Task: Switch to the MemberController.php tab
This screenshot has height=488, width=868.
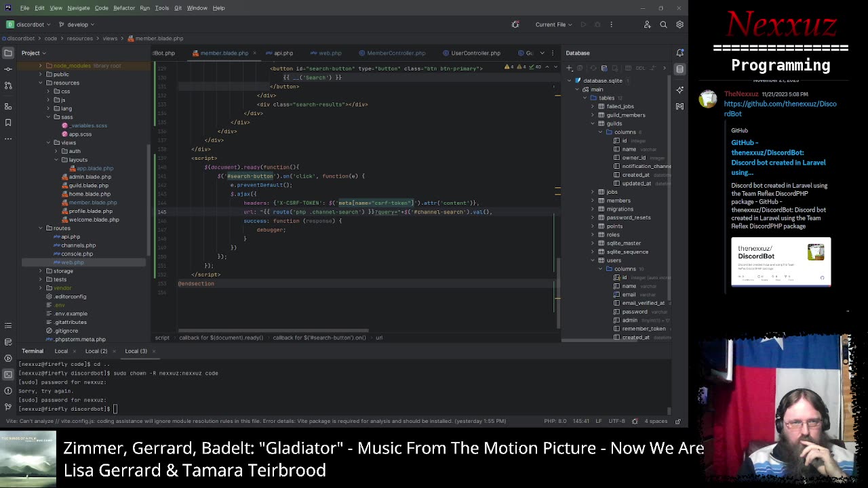Action: [x=392, y=53]
